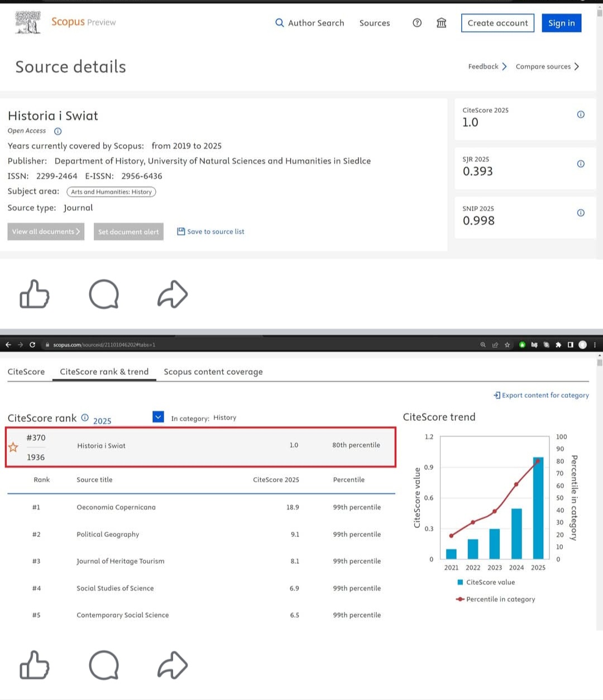The height and width of the screenshot is (700, 603).
Task: Open the blue CiteScore rank year dropdown
Action: [158, 417]
